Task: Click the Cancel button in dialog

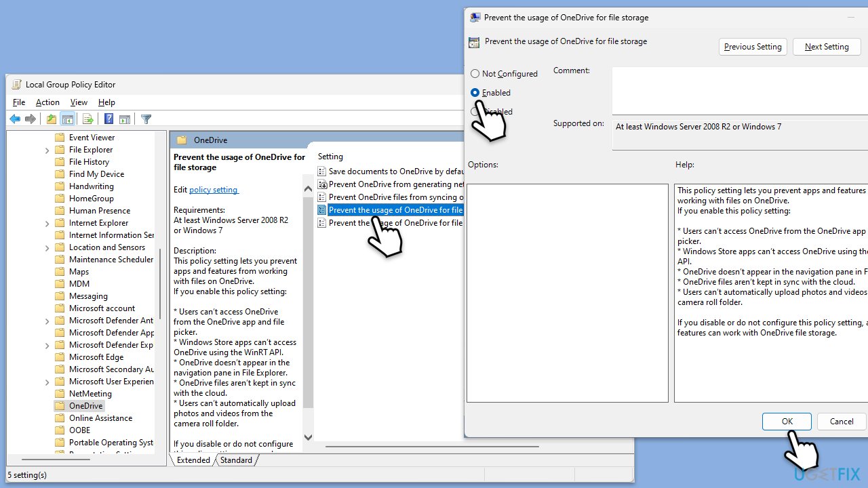Action: [x=842, y=422]
